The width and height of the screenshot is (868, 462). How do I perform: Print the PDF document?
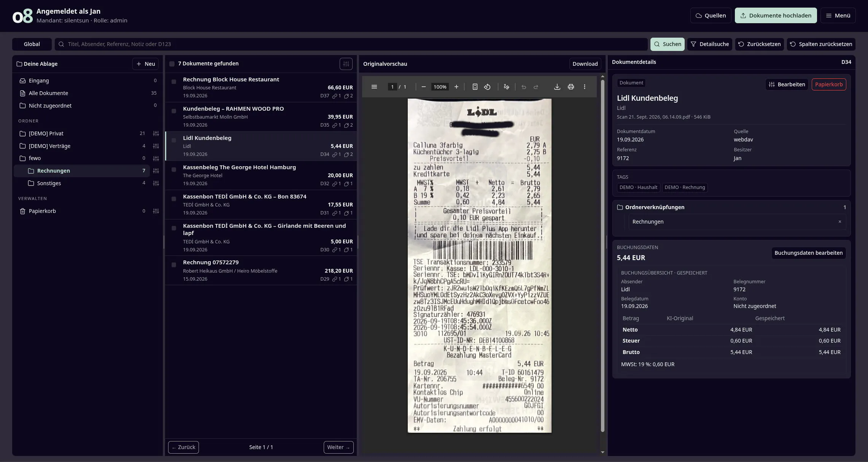[571, 87]
